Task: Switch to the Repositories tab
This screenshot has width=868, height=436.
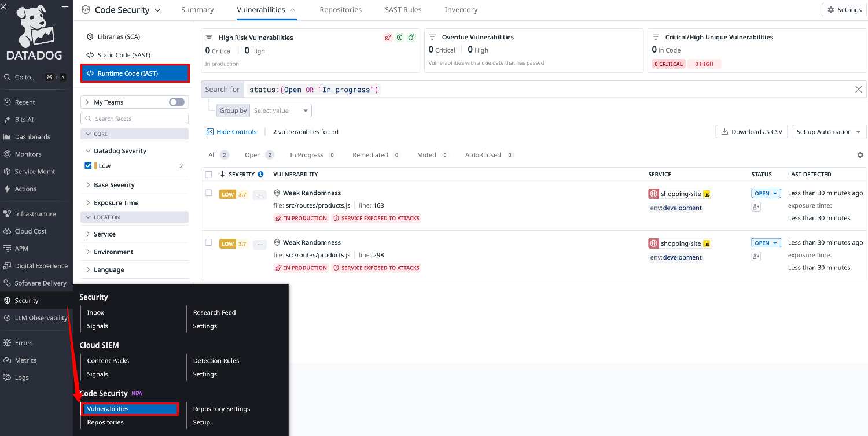Action: [x=341, y=10]
